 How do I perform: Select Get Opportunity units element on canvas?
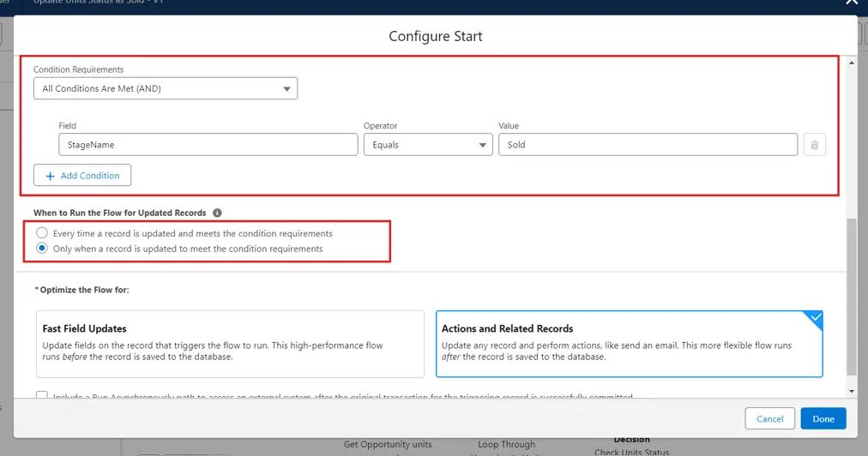tap(388, 444)
